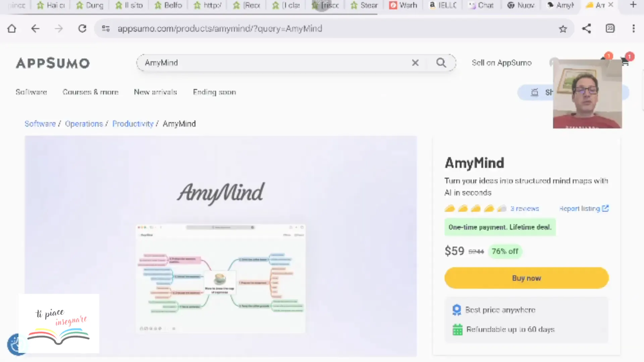Switch to the Stear browser tab
The width and height of the screenshot is (644, 362).
click(364, 5)
